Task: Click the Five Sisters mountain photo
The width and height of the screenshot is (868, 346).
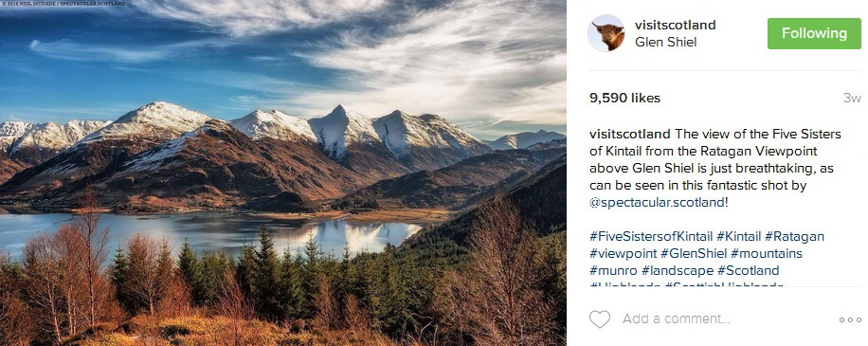Action: pos(283,173)
